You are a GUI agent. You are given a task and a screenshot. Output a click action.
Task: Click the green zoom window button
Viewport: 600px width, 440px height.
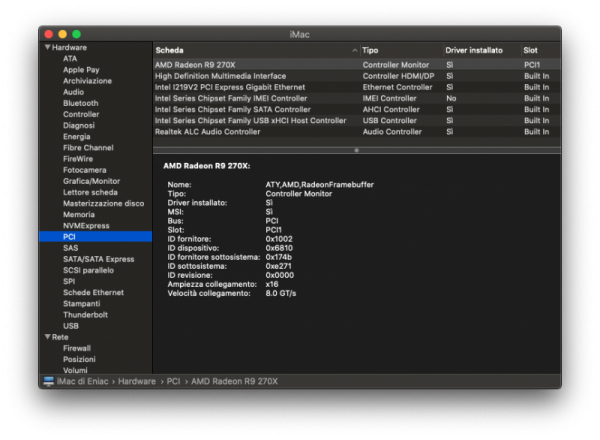click(77, 34)
